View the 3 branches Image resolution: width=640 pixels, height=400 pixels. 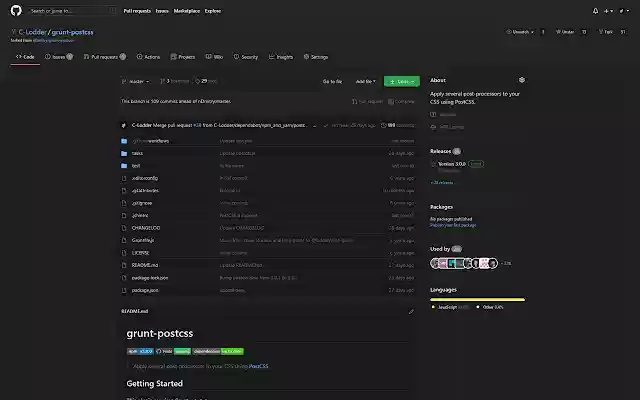[x=175, y=81]
